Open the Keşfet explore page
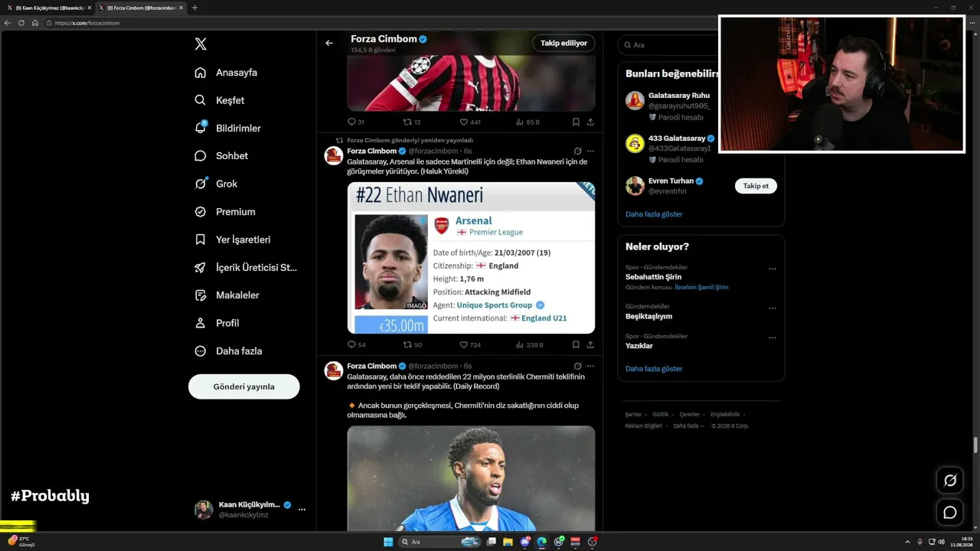This screenshot has width=980, height=551. 220,100
